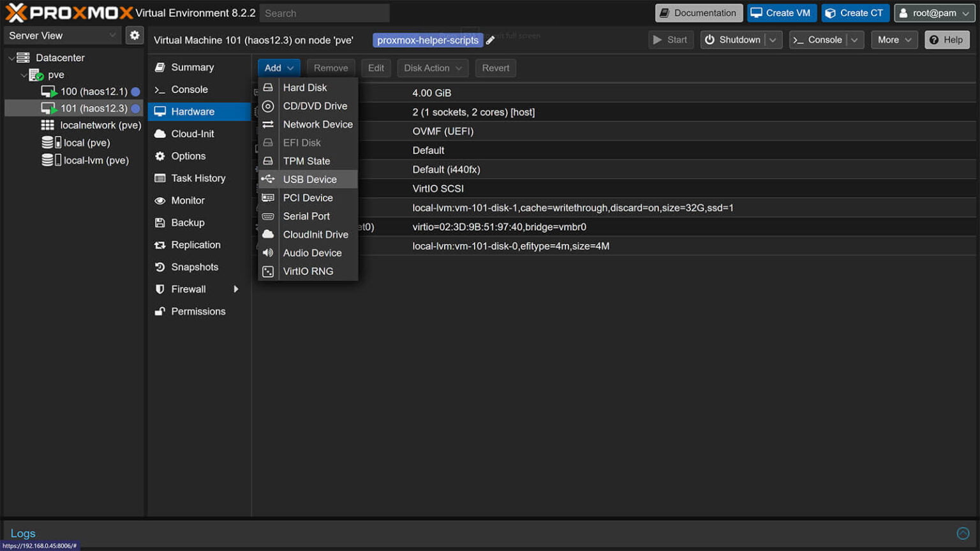Click inside the Search field

(324, 13)
